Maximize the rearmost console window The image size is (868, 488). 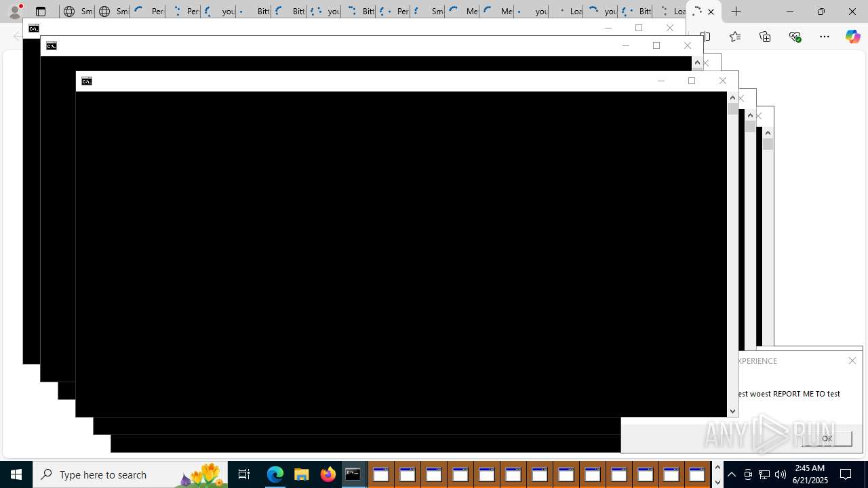[x=638, y=28]
